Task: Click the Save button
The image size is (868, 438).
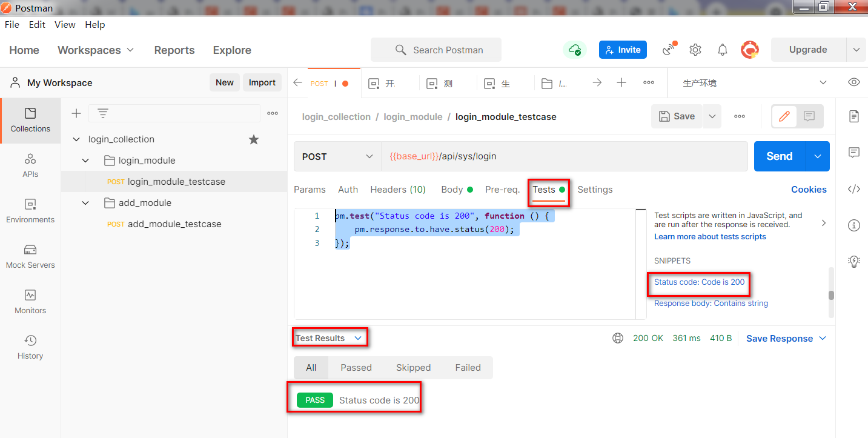Action: [x=677, y=116]
